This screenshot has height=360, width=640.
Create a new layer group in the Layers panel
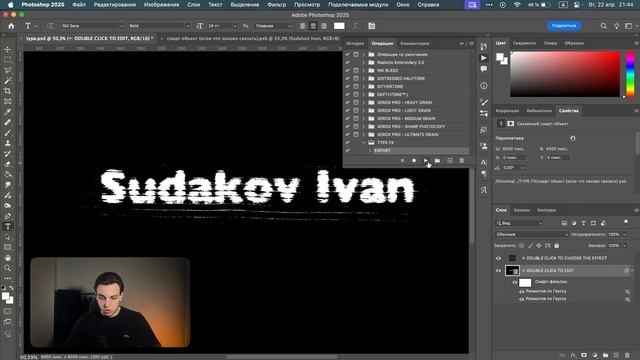point(605,356)
